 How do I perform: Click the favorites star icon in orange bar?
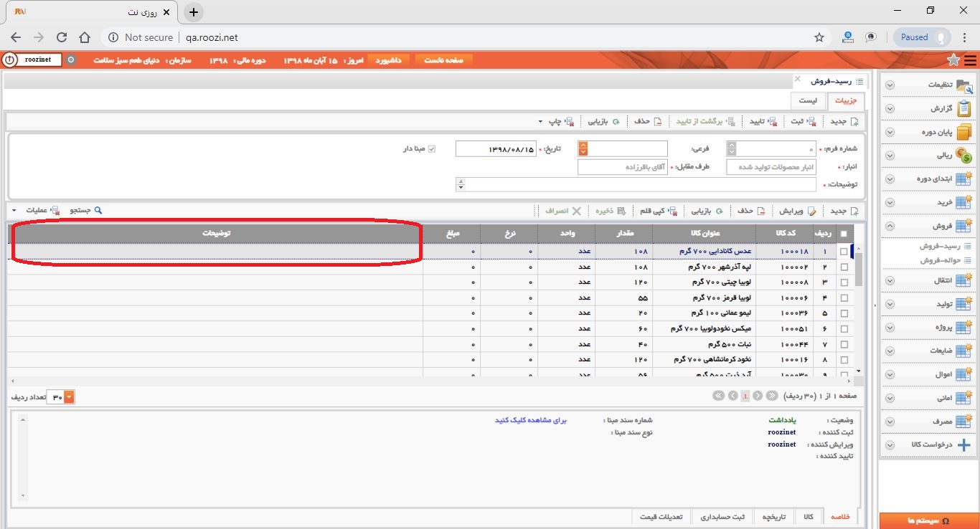[x=953, y=60]
